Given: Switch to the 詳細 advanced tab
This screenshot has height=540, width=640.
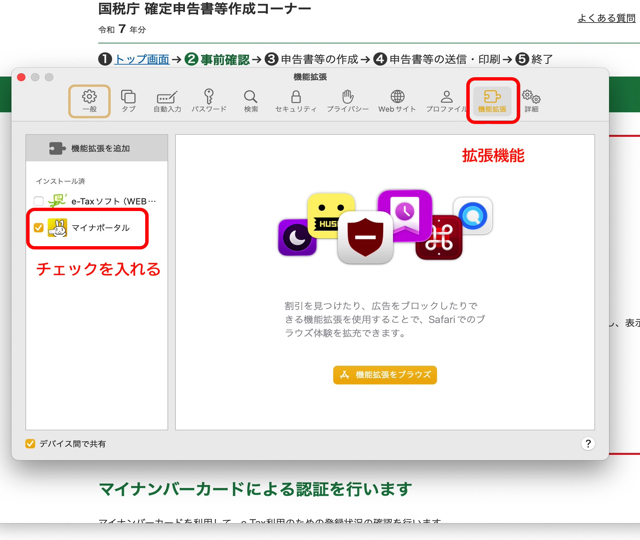Looking at the screenshot, I should (x=531, y=100).
